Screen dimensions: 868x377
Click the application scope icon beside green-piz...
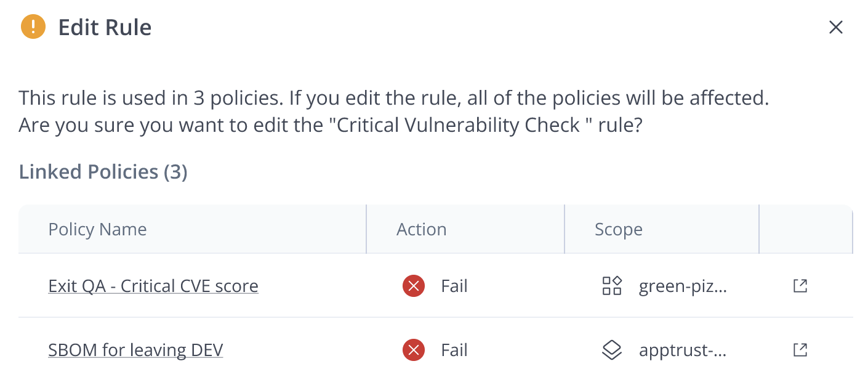(x=612, y=286)
